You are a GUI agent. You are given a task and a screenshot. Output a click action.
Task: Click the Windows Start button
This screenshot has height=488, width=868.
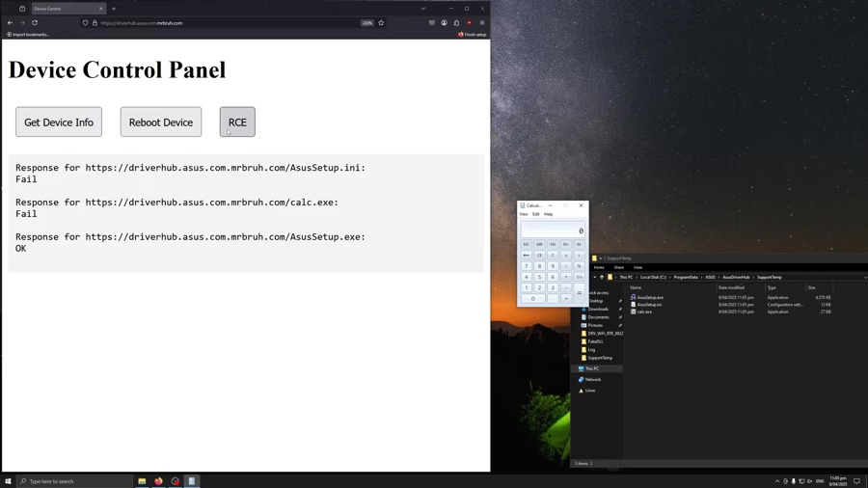pos(8,481)
